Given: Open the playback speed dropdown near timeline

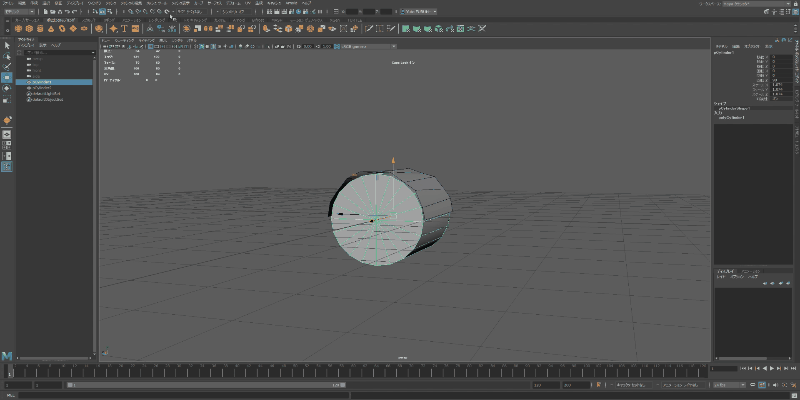Looking at the screenshot, I should tap(730, 384).
